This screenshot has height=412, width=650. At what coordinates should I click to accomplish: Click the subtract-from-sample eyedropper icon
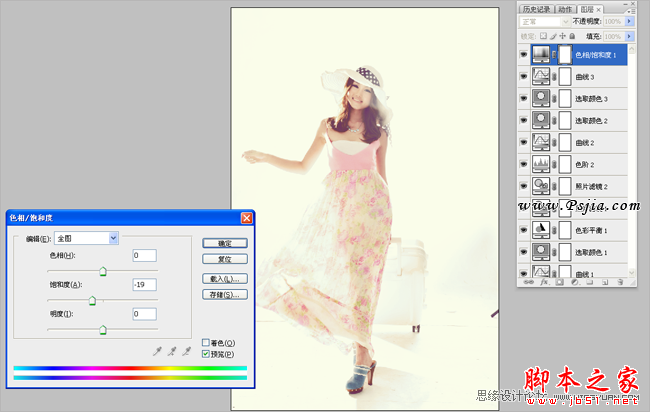pyautogui.click(x=184, y=350)
